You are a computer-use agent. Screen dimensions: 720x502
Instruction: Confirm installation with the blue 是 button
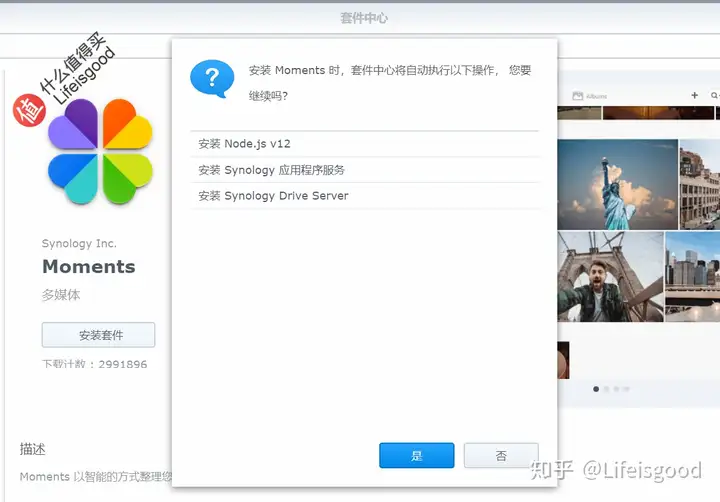point(416,455)
